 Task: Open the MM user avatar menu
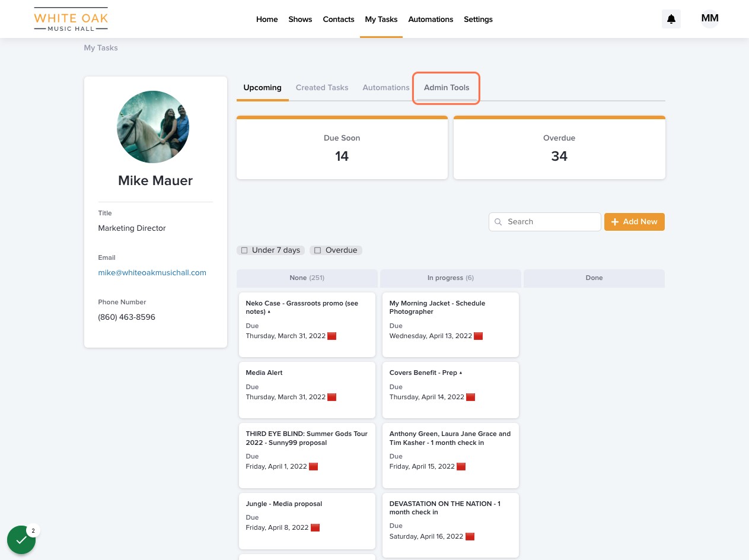point(710,19)
